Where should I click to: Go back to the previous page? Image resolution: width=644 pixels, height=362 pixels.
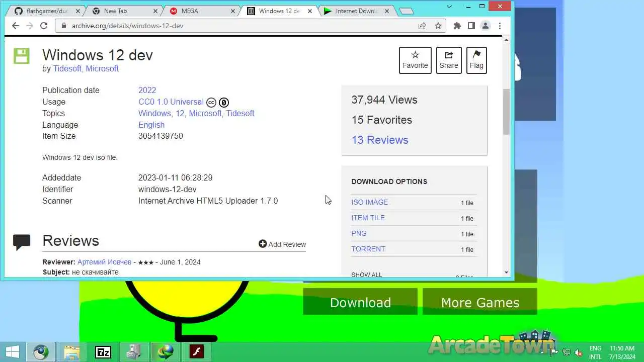[16, 26]
